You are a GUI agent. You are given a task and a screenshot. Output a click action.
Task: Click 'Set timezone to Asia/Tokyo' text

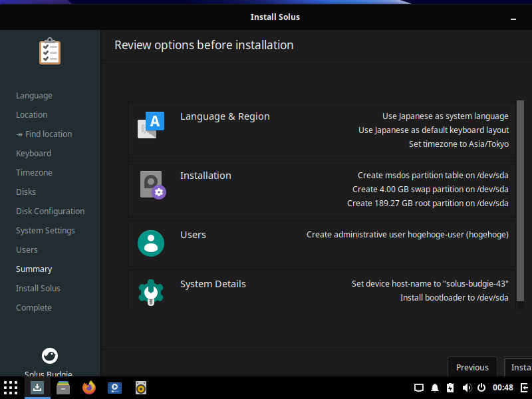(x=459, y=144)
